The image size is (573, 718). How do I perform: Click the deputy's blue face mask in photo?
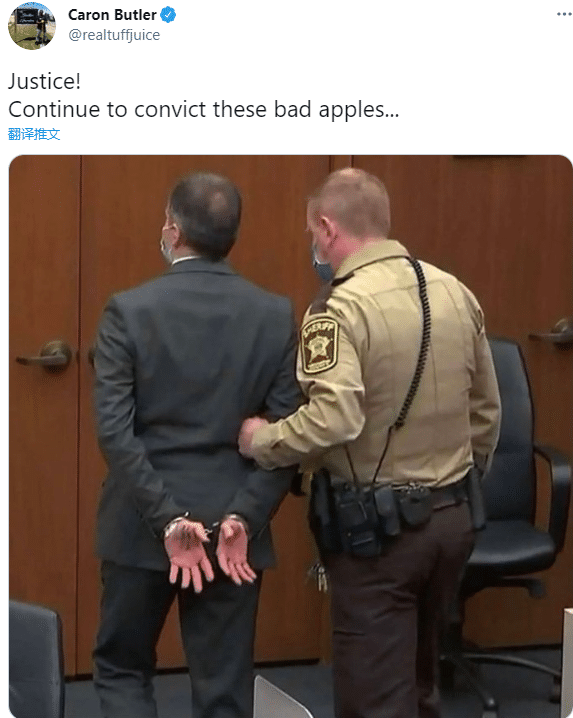coord(322,266)
